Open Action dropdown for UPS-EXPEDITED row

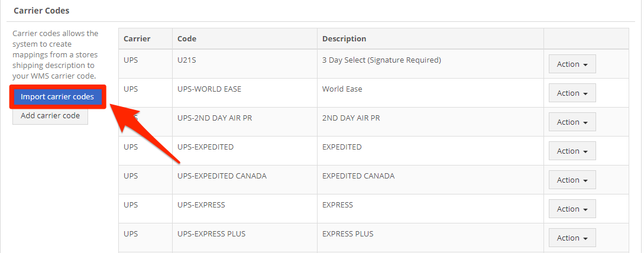pyautogui.click(x=572, y=151)
